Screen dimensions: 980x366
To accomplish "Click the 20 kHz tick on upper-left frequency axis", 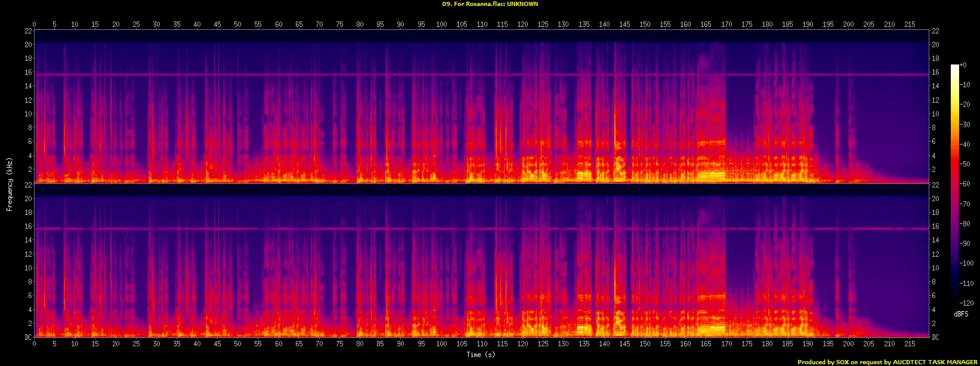I will (x=27, y=45).
